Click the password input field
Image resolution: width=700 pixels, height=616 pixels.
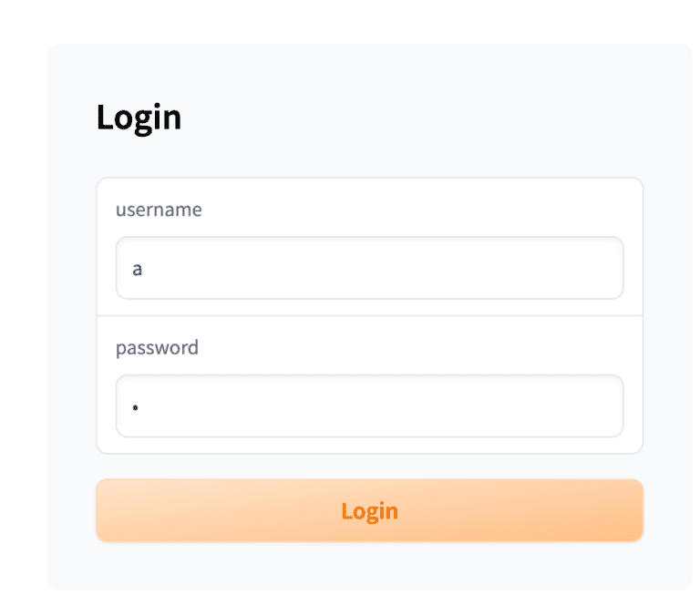click(x=369, y=406)
